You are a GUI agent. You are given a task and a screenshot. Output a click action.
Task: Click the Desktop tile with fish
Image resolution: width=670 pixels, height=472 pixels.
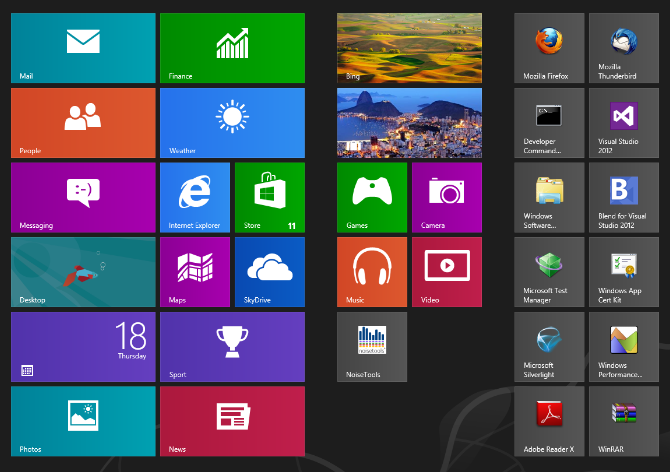(83, 272)
